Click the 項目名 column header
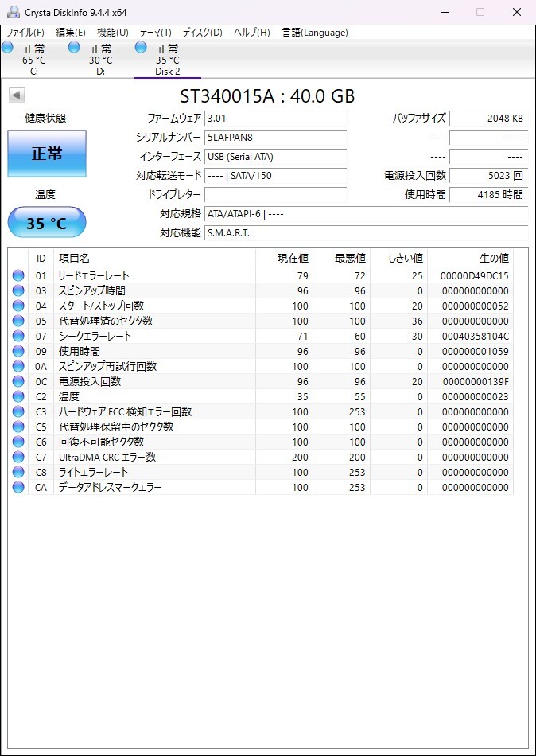Viewport: 536px width, 756px height. tap(154, 259)
